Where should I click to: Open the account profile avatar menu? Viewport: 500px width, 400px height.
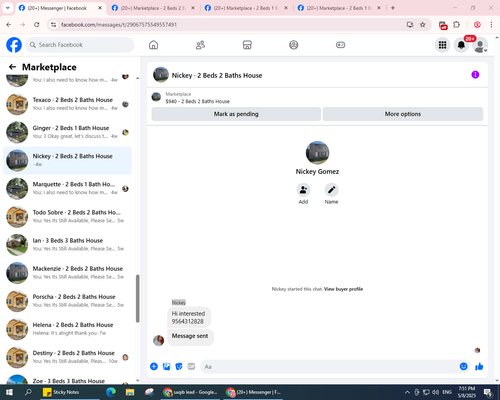point(480,45)
